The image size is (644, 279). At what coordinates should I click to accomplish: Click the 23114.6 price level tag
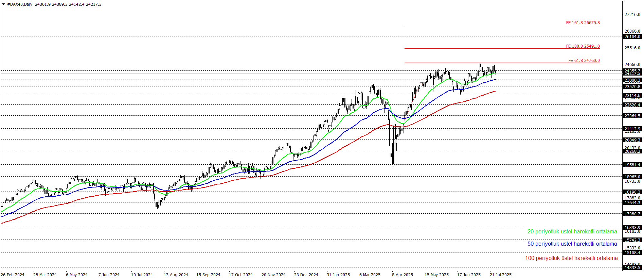pyautogui.click(x=632, y=96)
